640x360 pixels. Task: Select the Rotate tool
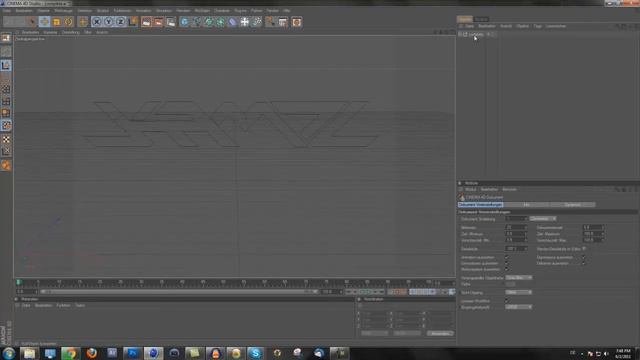[x=69, y=22]
